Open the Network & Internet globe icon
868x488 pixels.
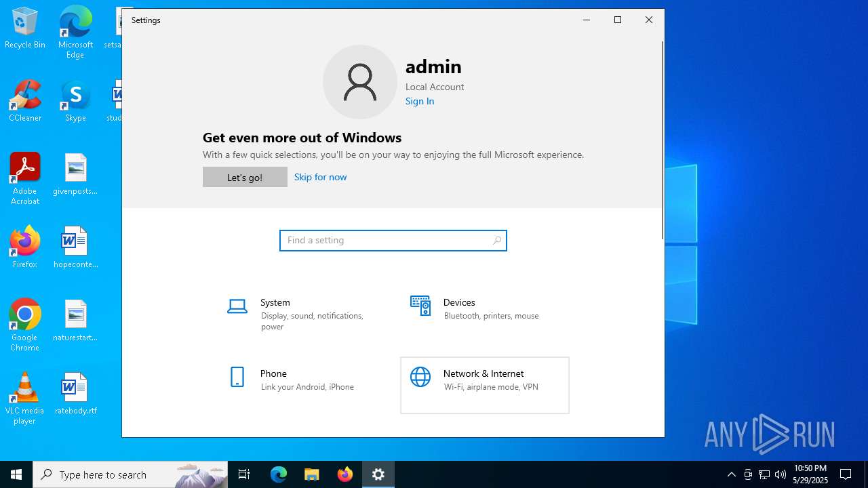pos(420,377)
